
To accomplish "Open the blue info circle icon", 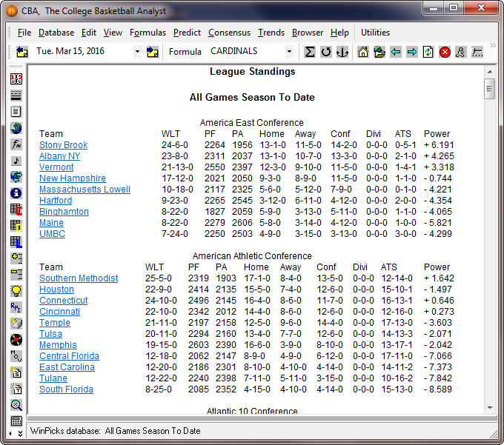I will [x=16, y=193].
